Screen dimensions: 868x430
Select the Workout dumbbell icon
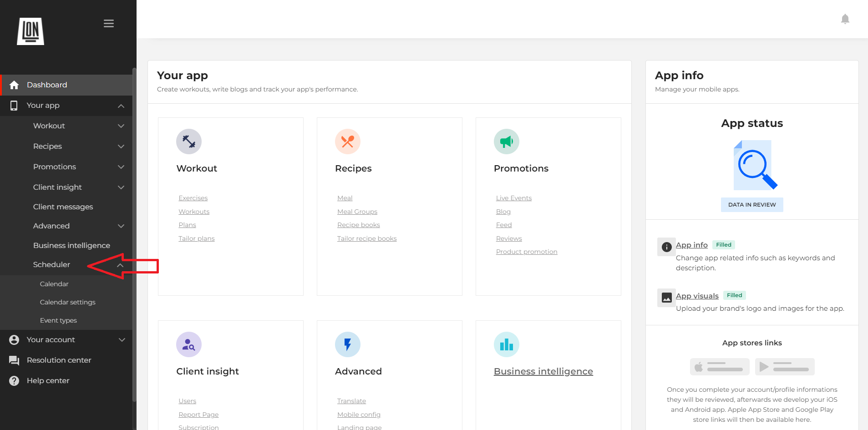pyautogui.click(x=188, y=142)
